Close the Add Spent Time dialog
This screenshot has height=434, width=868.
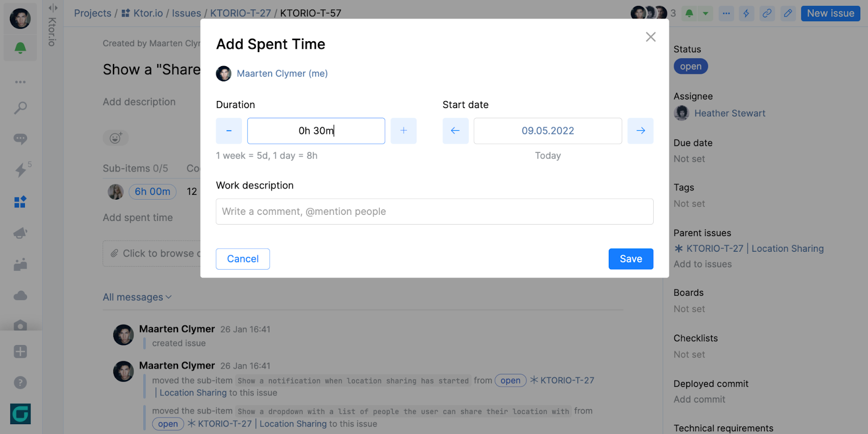point(650,37)
